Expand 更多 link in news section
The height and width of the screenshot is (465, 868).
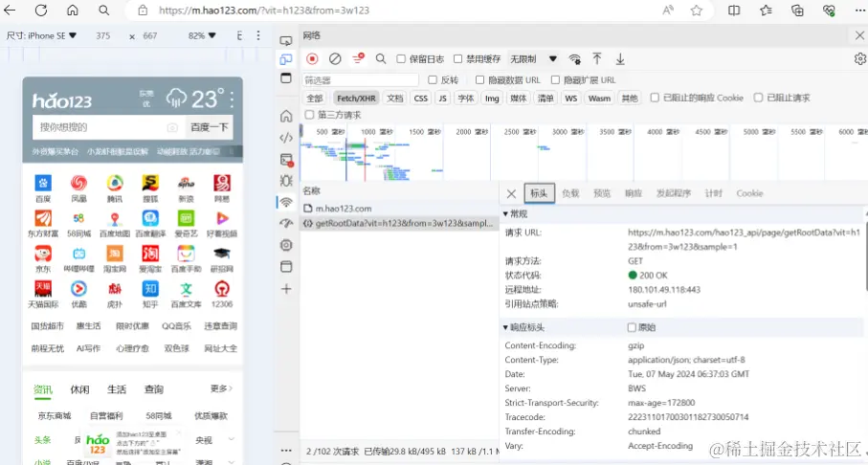click(x=221, y=388)
